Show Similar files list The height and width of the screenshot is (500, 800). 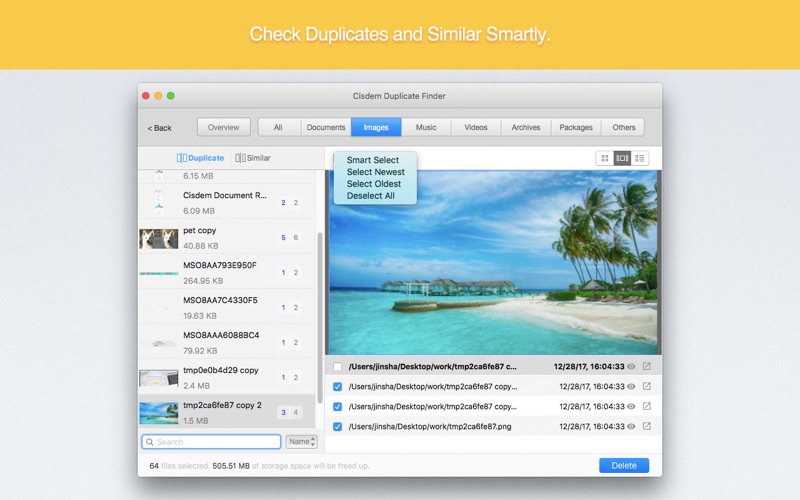[x=253, y=158]
